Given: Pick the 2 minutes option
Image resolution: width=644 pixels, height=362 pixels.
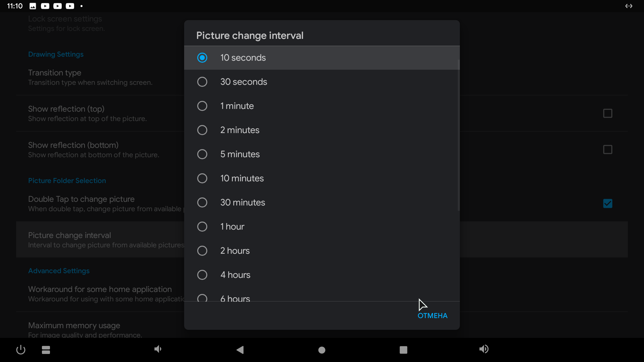Looking at the screenshot, I should [x=322, y=130].
